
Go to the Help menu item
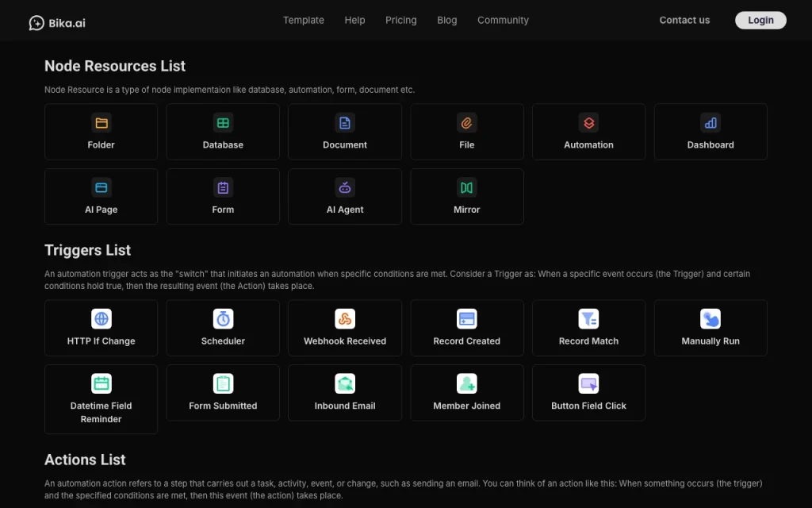coord(354,20)
